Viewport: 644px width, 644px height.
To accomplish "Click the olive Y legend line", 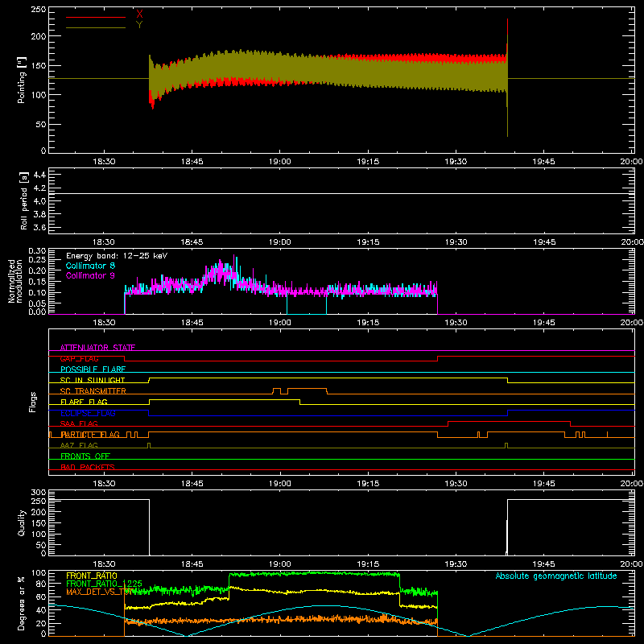I will click(x=95, y=27).
